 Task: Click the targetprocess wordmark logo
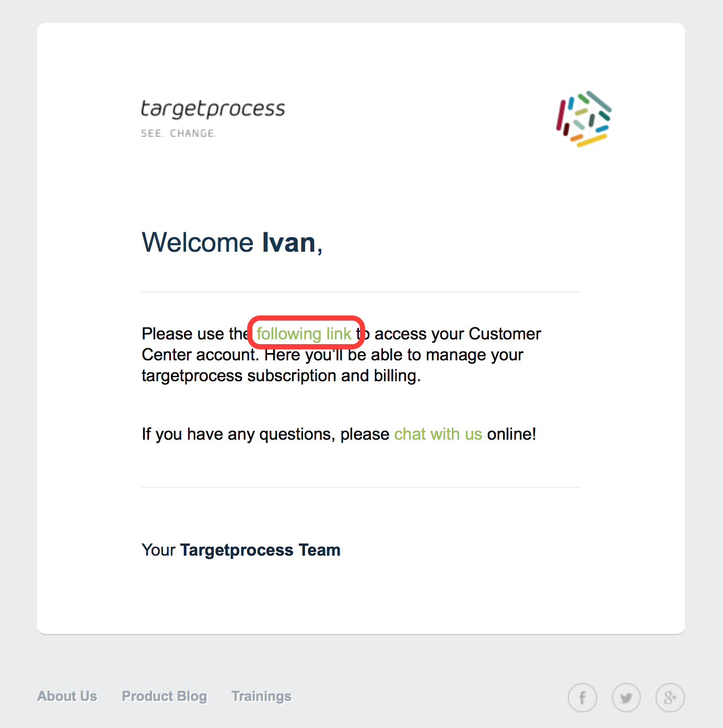point(213,109)
